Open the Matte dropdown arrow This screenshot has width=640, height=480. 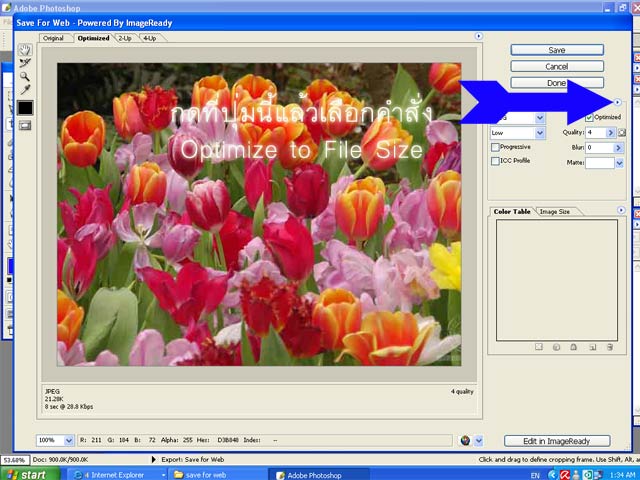point(619,163)
